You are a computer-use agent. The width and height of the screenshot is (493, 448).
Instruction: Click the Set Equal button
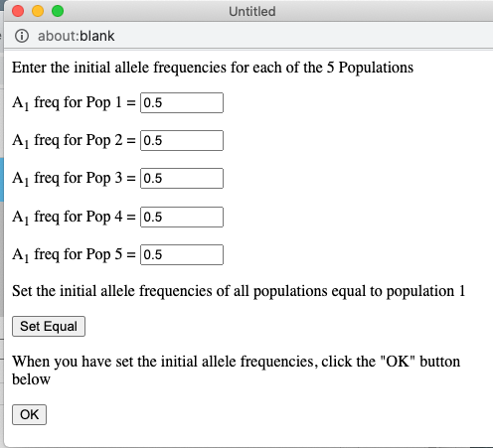49,326
